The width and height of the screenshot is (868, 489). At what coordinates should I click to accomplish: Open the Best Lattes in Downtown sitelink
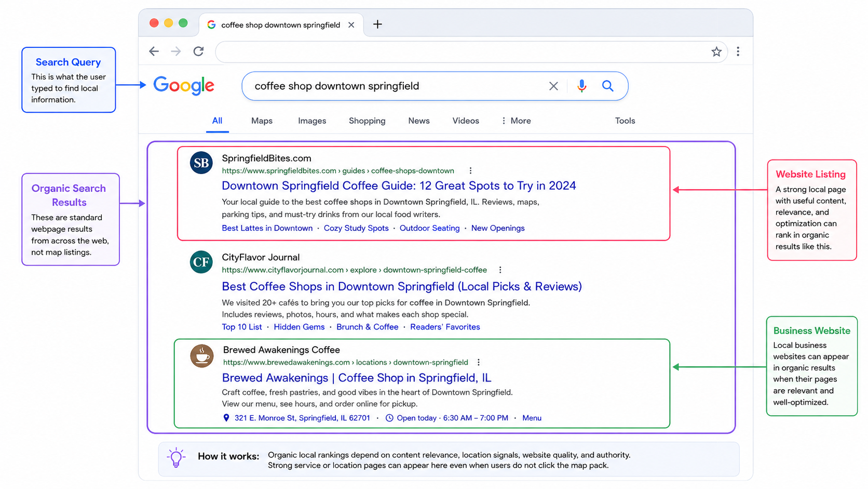pyautogui.click(x=267, y=228)
